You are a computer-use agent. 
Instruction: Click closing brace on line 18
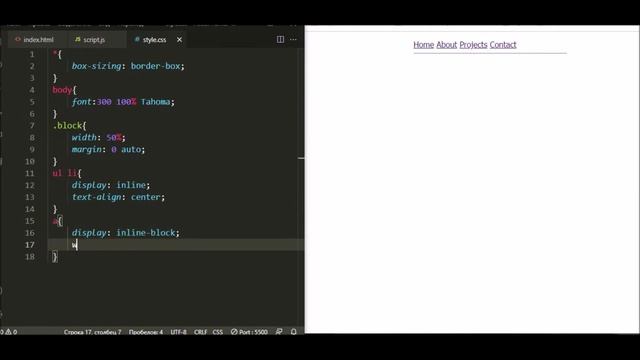tap(55, 256)
